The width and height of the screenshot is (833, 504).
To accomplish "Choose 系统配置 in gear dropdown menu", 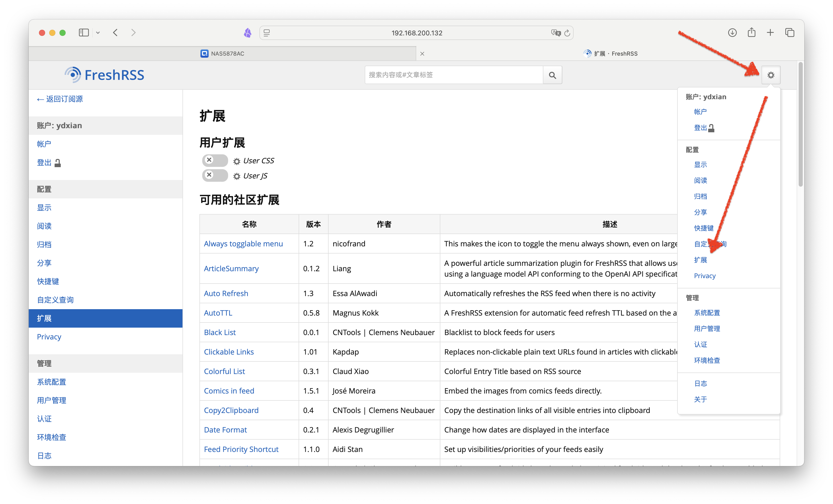I will (707, 313).
